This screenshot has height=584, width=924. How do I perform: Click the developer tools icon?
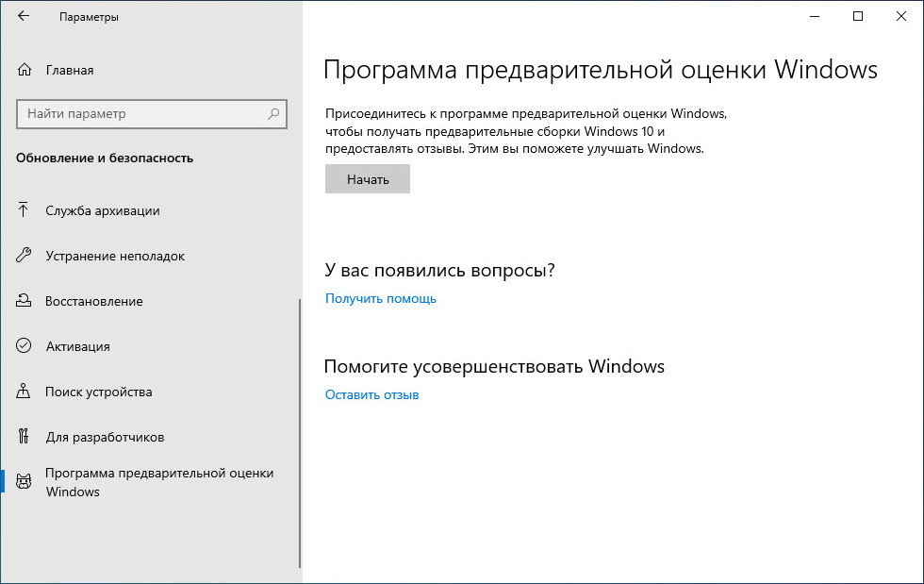coord(23,437)
